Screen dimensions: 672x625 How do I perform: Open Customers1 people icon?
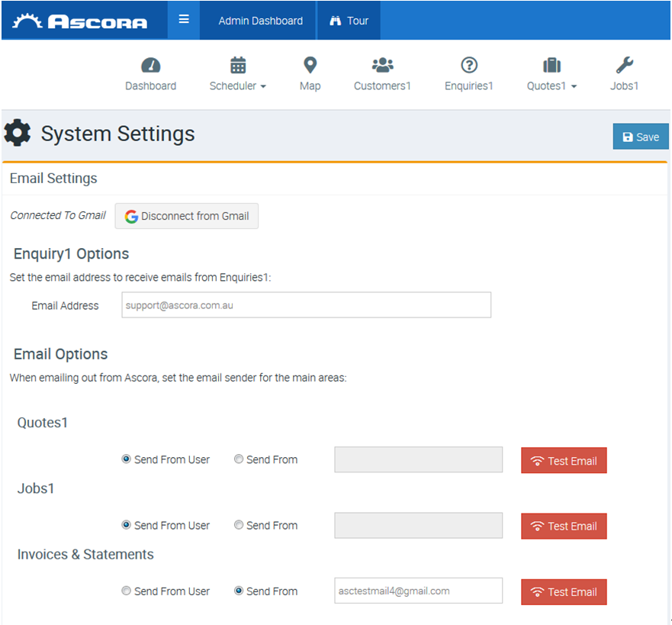[382, 65]
